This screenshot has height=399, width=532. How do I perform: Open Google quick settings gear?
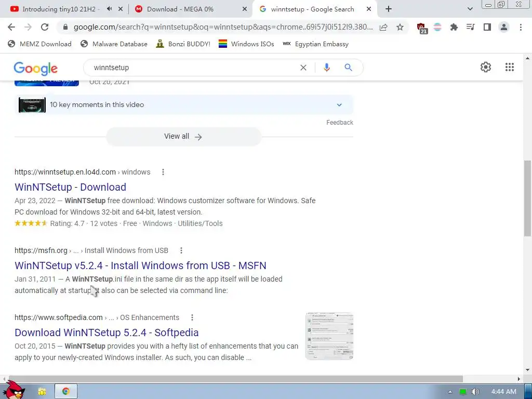[x=486, y=67]
